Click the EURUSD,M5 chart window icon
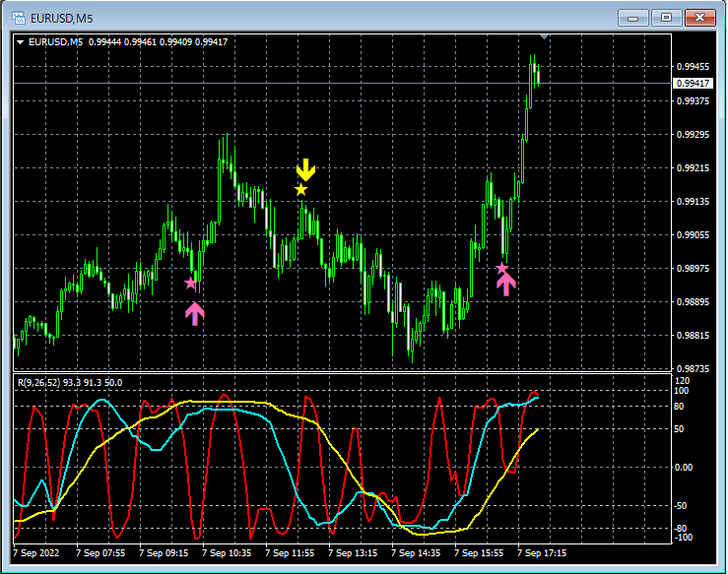728x574 pixels. click(19, 18)
